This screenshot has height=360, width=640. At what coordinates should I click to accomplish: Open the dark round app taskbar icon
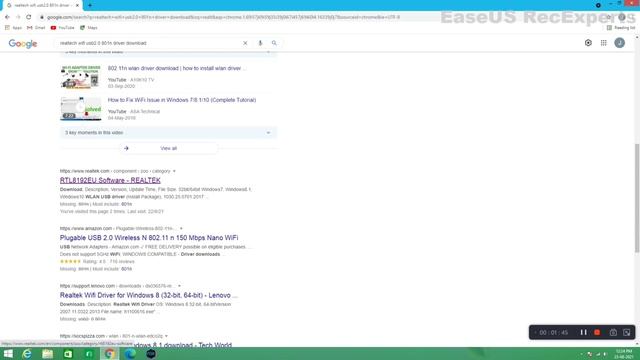(x=151, y=354)
